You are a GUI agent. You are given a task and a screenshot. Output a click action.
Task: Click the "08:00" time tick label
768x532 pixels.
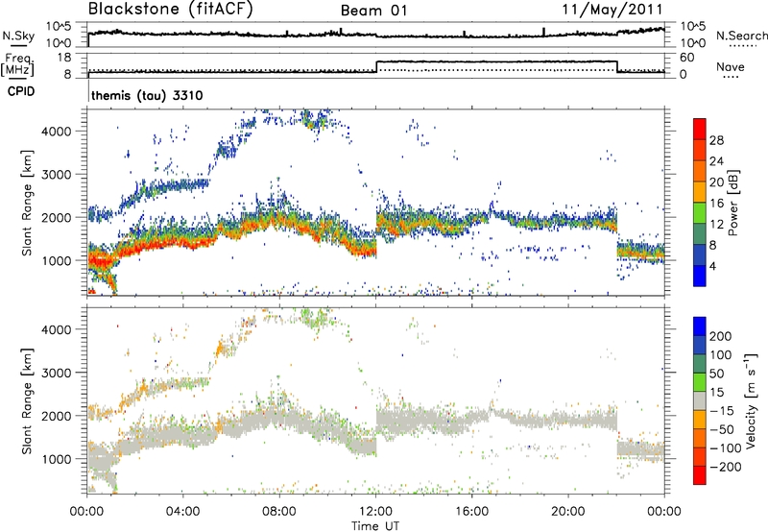pos(279,512)
